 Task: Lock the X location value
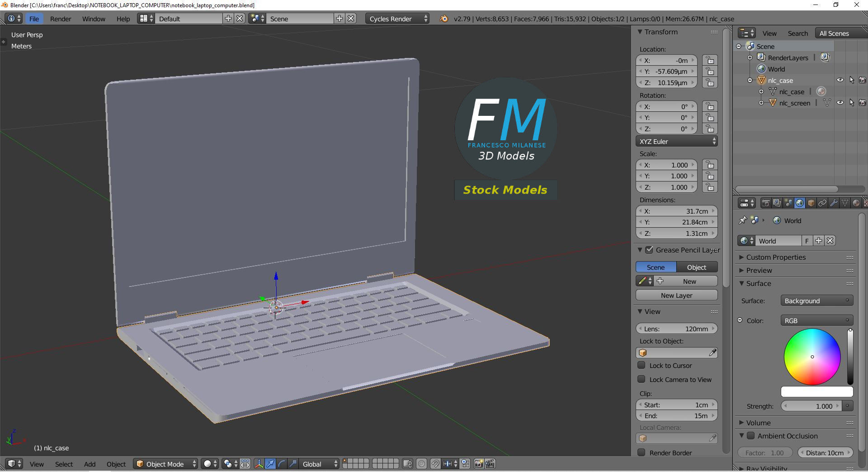(710, 60)
